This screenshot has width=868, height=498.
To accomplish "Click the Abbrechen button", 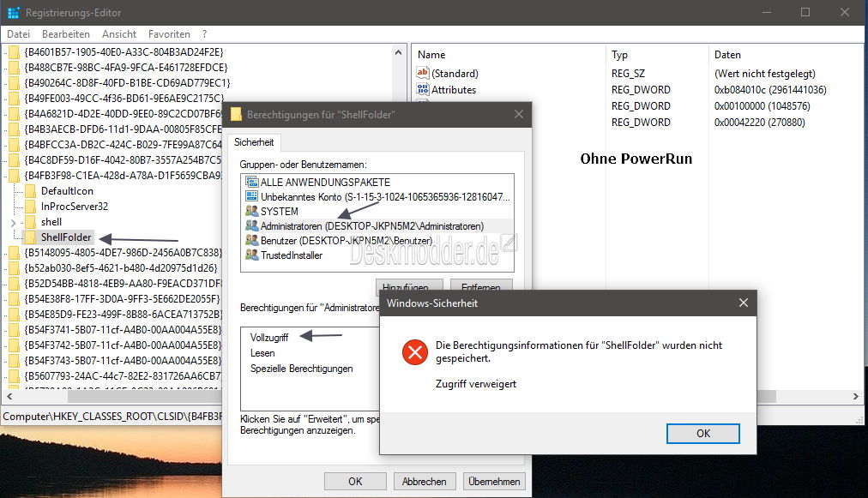I will click(x=424, y=482).
